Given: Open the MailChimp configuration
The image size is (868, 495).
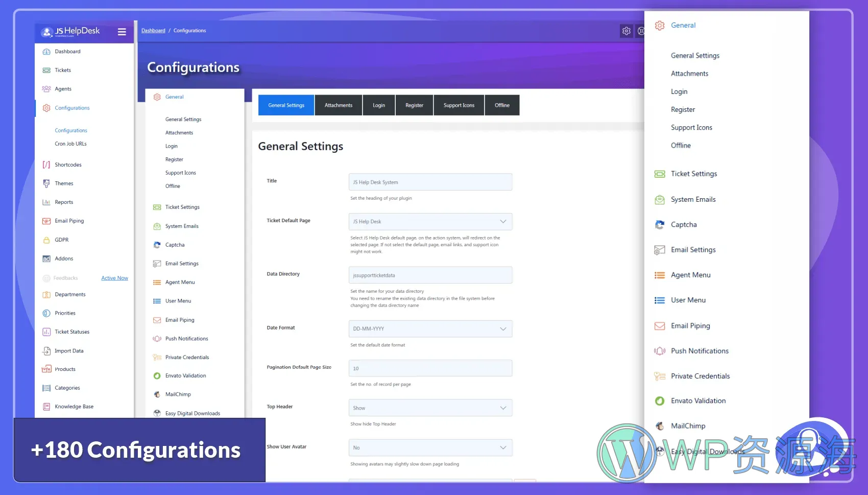Looking at the screenshot, I should (178, 394).
